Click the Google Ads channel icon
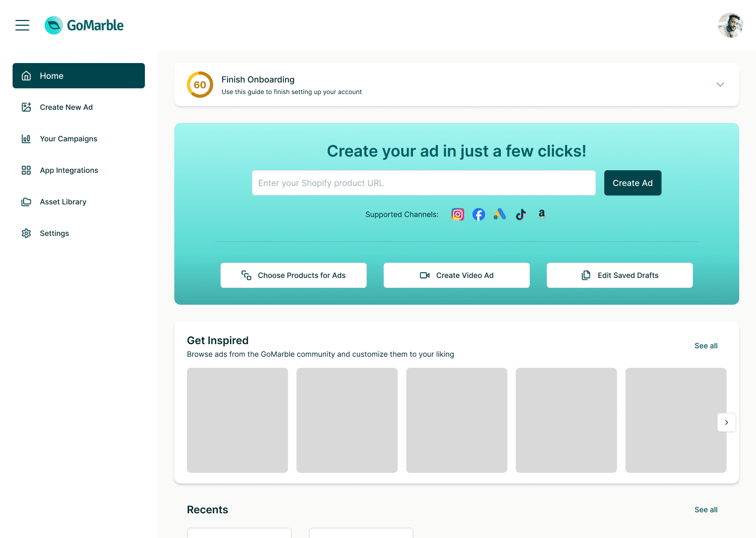Image resolution: width=756 pixels, height=538 pixels. click(x=500, y=214)
